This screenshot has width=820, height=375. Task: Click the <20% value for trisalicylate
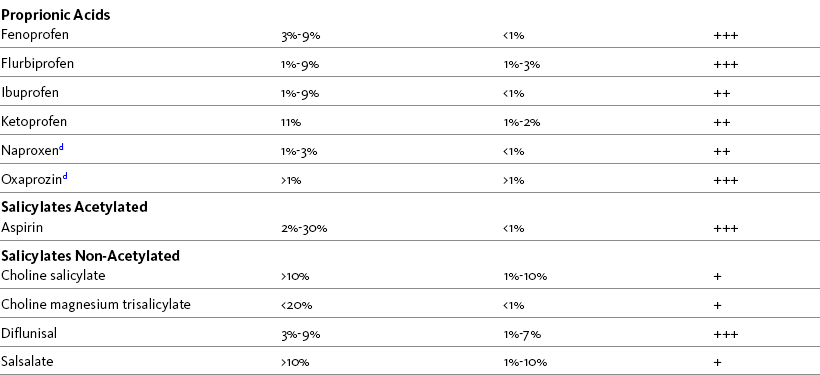point(297,305)
